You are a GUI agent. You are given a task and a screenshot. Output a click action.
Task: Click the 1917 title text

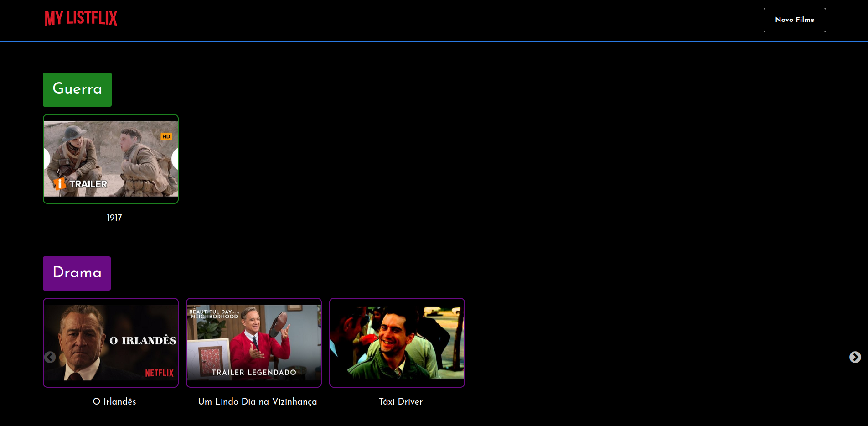point(114,218)
